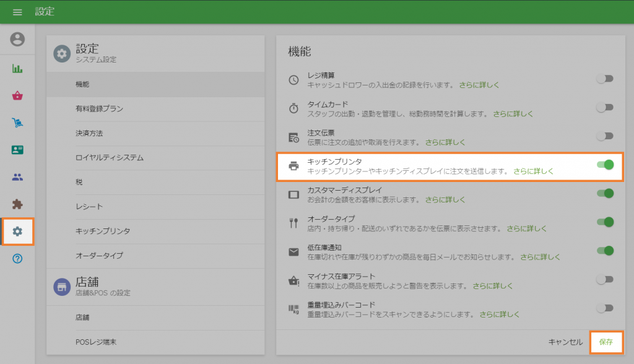Open the hamburger menu icon
This screenshot has height=364, width=634.
pyautogui.click(x=17, y=12)
